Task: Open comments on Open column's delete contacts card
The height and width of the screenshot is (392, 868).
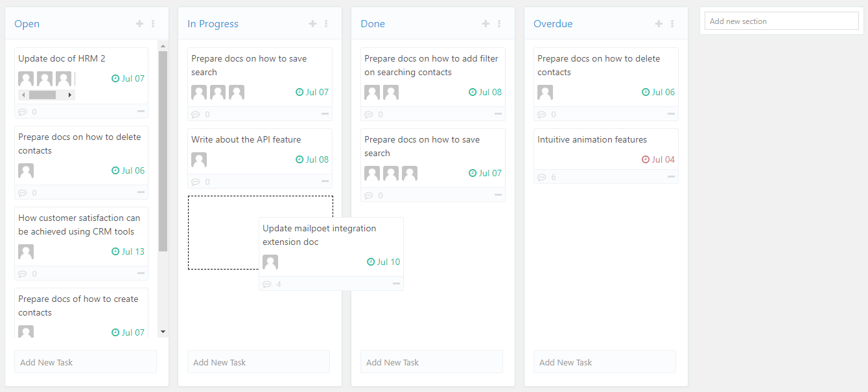Action: pyautogui.click(x=23, y=193)
